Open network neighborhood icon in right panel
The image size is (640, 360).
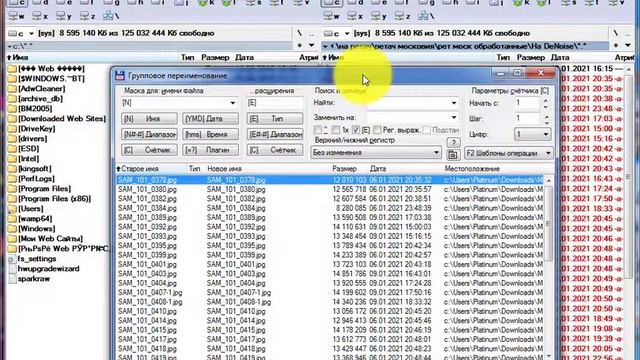pyautogui.click(x=426, y=16)
